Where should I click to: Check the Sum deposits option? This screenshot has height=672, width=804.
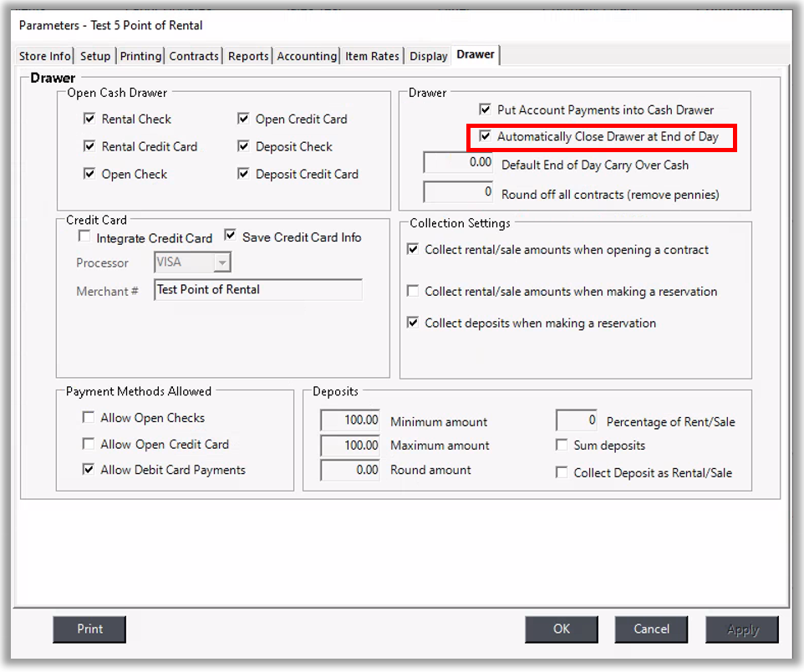click(x=562, y=445)
